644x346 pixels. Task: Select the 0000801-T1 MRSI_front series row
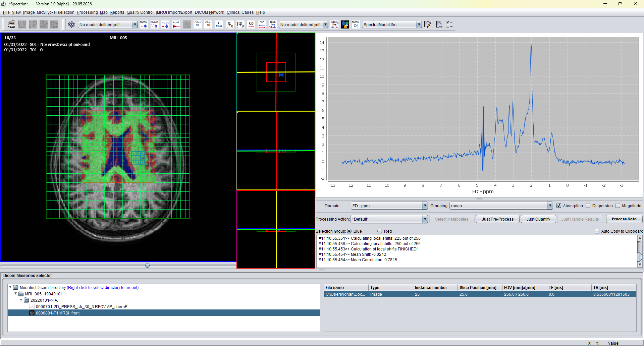point(164,313)
